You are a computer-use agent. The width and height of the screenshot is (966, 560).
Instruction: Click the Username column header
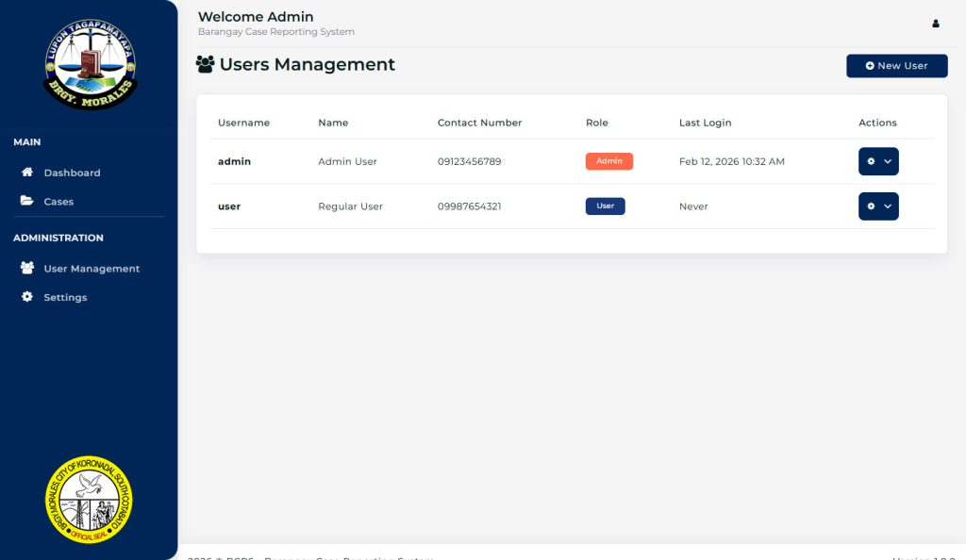click(x=243, y=123)
